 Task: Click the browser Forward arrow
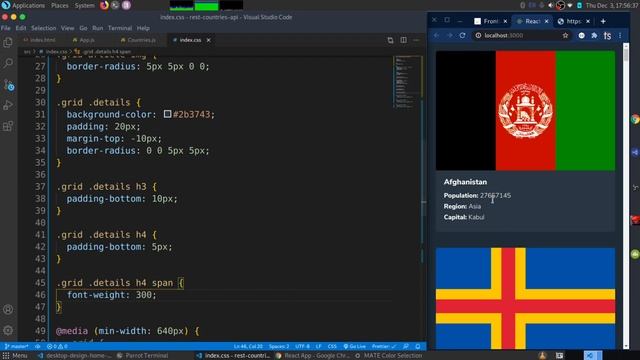click(449, 36)
